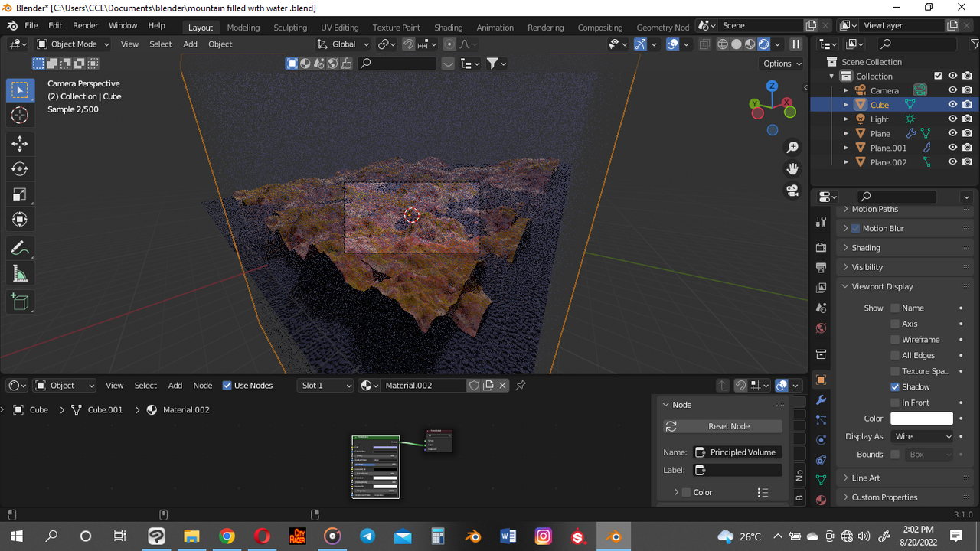Switch to rendered viewport shading
Screen dimensions: 980x551
pos(763,44)
